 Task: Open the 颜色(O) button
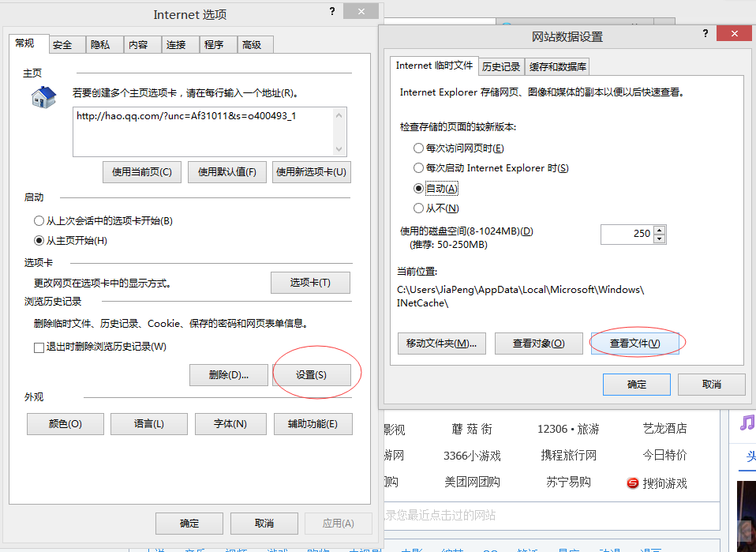(65, 424)
